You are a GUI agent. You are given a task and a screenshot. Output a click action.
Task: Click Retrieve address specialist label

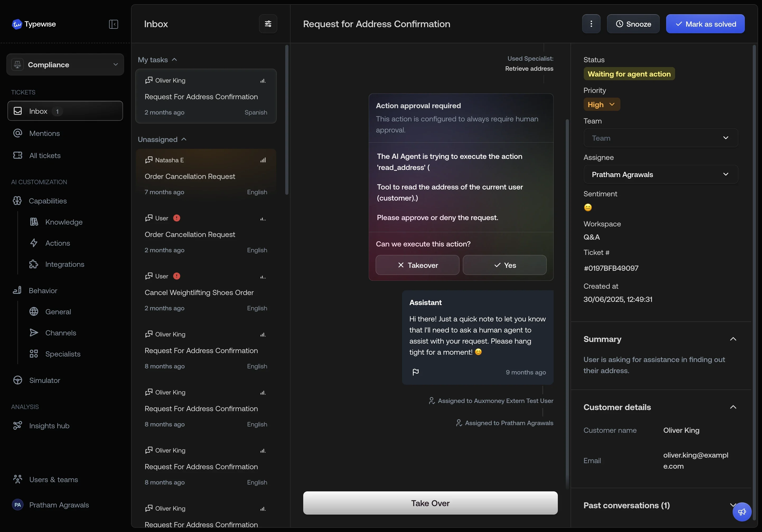click(x=529, y=68)
